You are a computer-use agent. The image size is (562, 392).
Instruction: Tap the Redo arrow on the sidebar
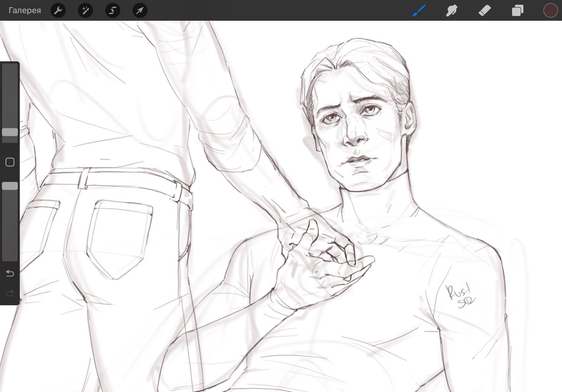(10, 293)
